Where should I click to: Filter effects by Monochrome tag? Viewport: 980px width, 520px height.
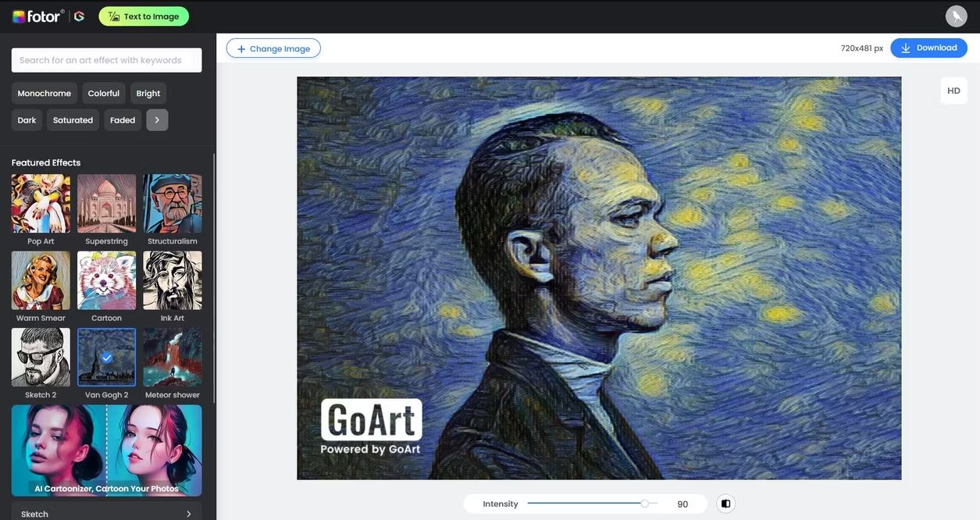45,94
